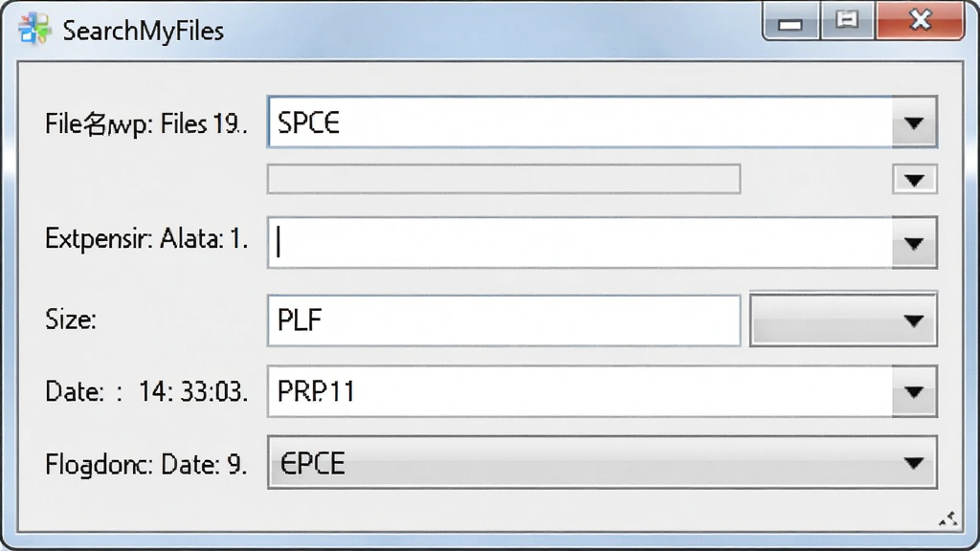Click the resize grip at bottom-right corner
The height and width of the screenshot is (551, 980).
948,518
